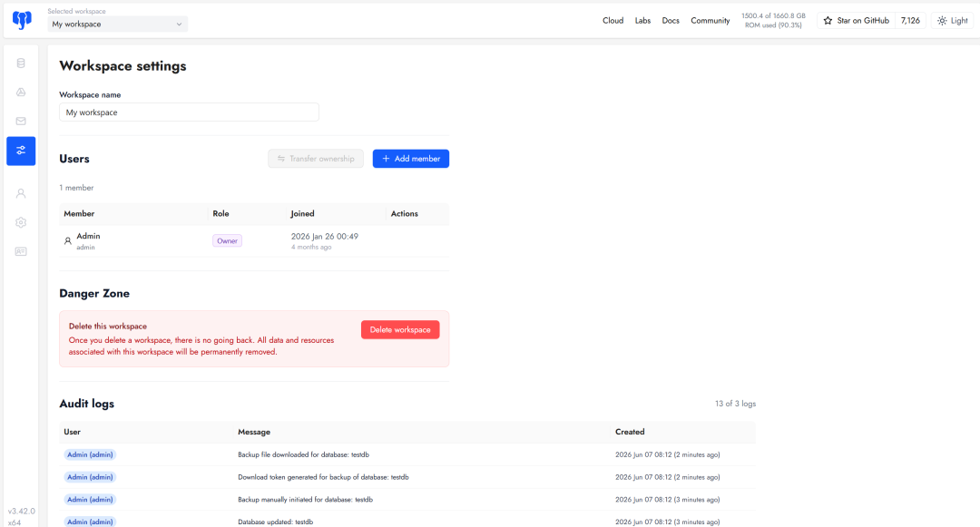Click created time of Backup file downloaded log
The width and height of the screenshot is (980, 527).
pyautogui.click(x=668, y=455)
